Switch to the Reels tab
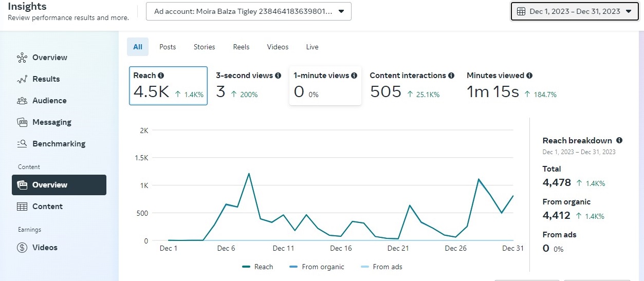The height and width of the screenshot is (281, 644). 241,47
